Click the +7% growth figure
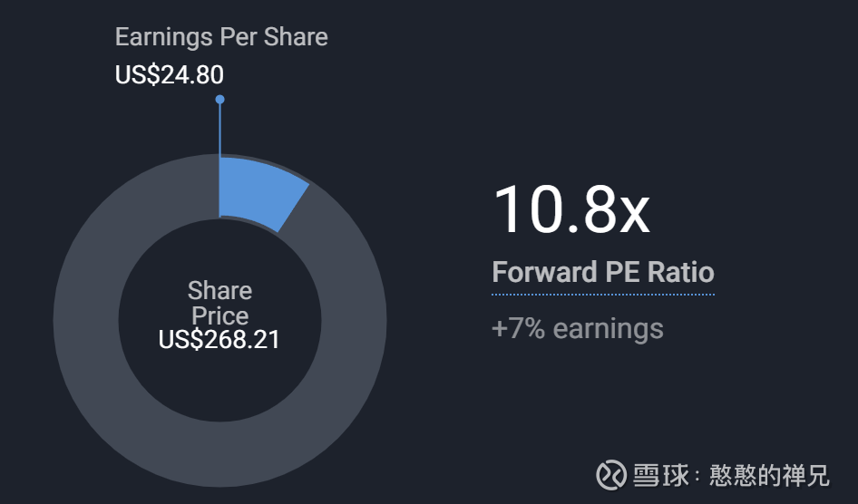 coord(518,328)
